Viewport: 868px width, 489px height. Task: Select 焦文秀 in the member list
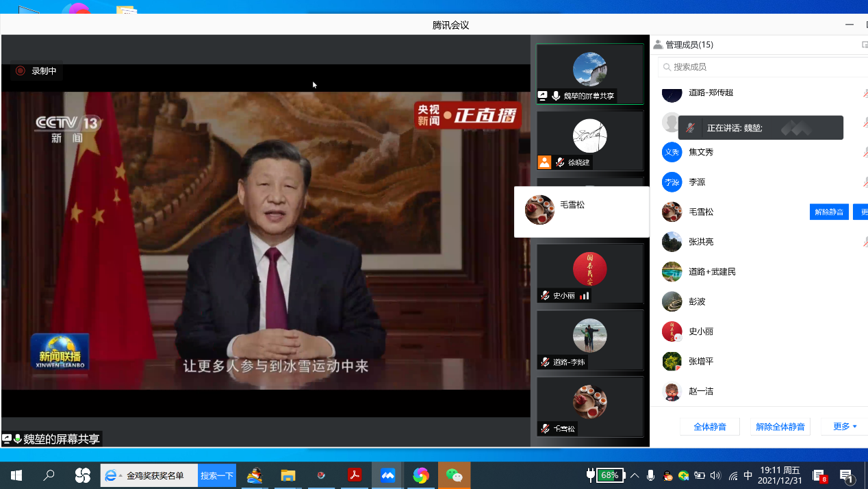[701, 152]
